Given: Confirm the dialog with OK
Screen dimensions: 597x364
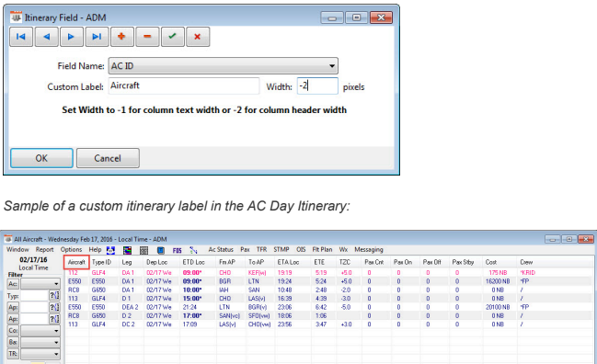Looking at the screenshot, I should point(41,158).
